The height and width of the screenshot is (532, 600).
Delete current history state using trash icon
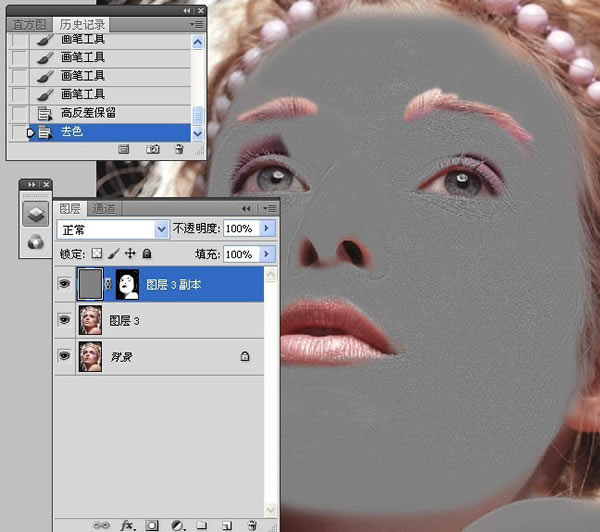pyautogui.click(x=179, y=149)
